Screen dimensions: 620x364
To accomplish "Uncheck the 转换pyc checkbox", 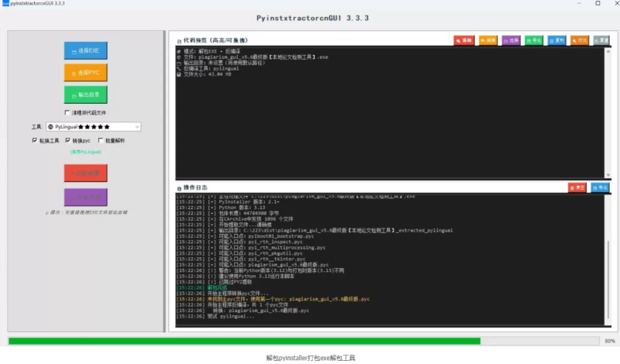I will point(68,140).
